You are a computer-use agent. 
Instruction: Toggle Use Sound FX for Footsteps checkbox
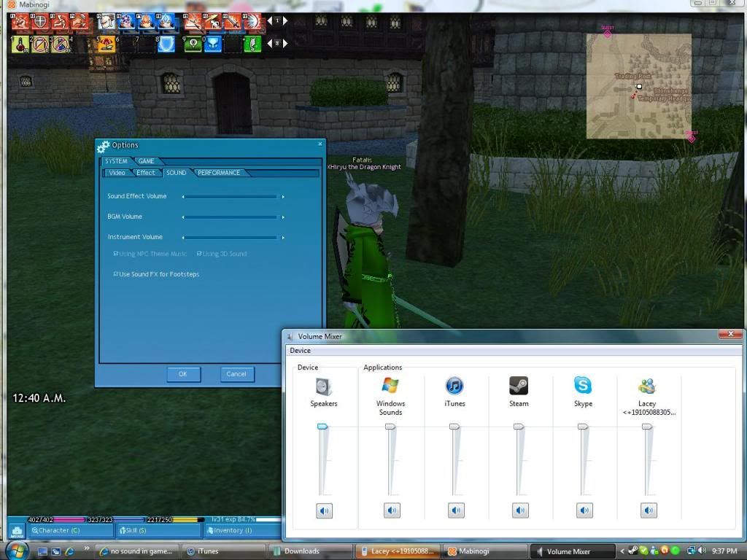coord(116,274)
